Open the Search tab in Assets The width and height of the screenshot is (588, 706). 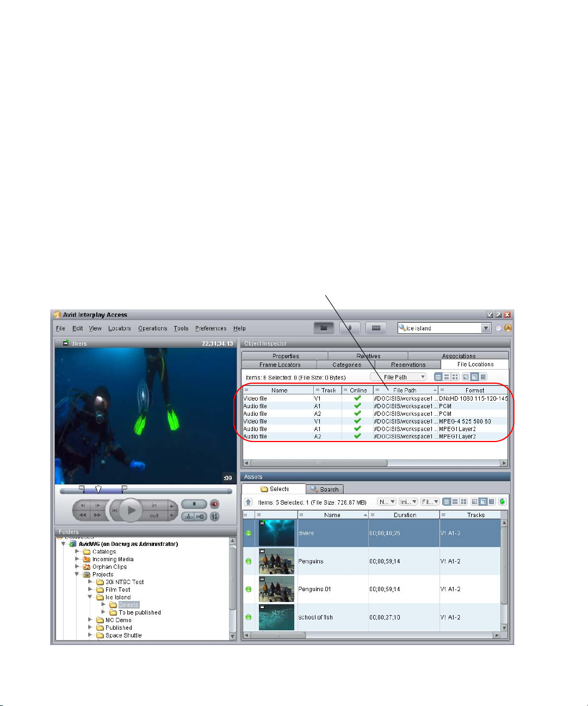point(325,489)
